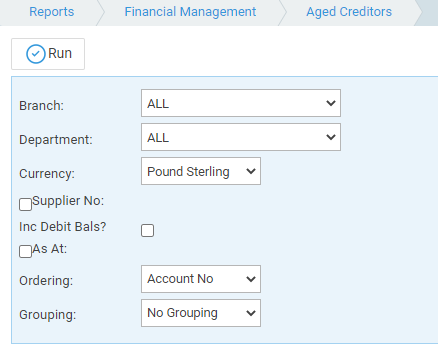Click the Inc Debit Bals? label
The height and width of the screenshot is (360, 438).
(63, 227)
